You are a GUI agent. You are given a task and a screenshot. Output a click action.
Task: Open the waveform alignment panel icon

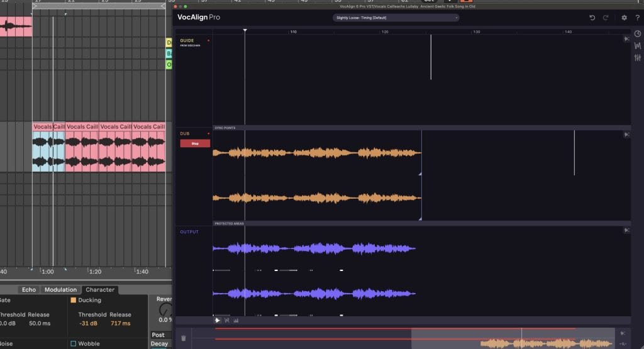coord(637,46)
